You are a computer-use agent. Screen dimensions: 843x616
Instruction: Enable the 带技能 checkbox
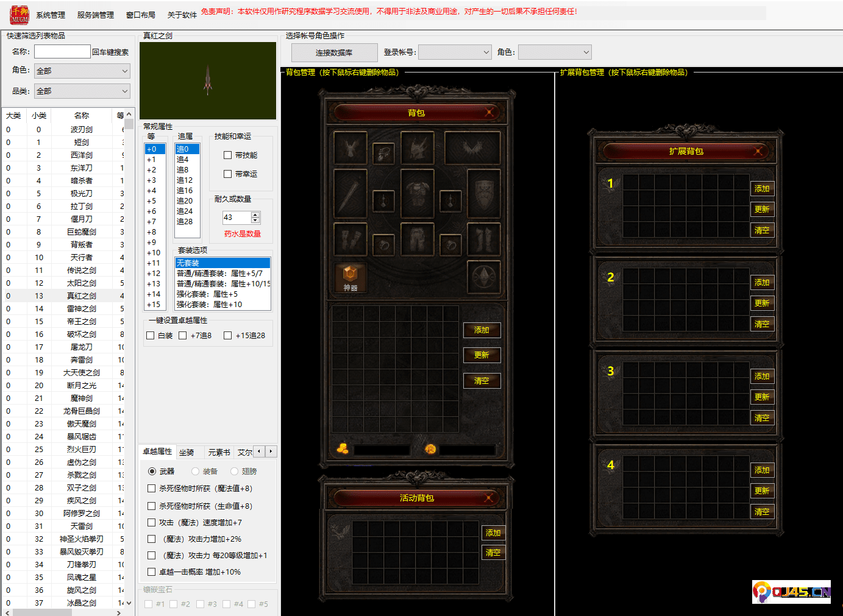[x=227, y=155]
